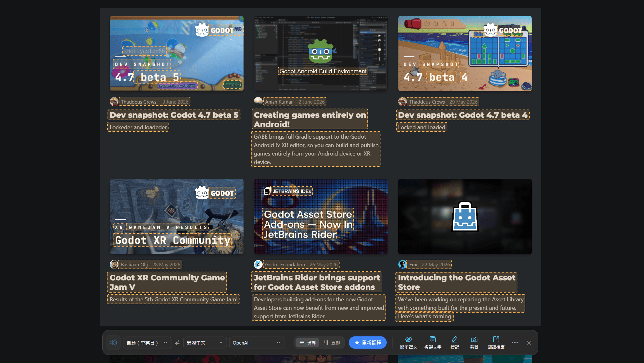Screen dimensions: 644x363
Task: Click the text 'Locked and loaded'
Action: tap(422, 127)
